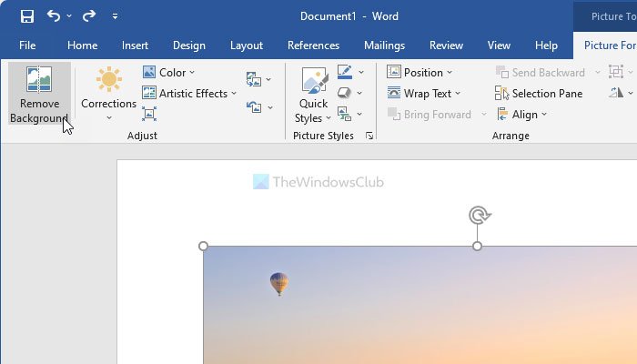Viewport: 637px width, 364px height.
Task: Open the File tab
Action: 27,45
